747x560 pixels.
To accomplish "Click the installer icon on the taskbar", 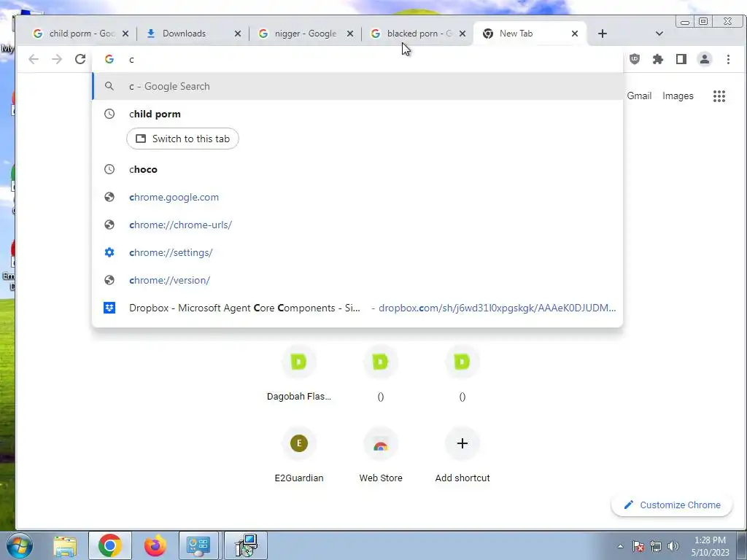I will pos(246,545).
